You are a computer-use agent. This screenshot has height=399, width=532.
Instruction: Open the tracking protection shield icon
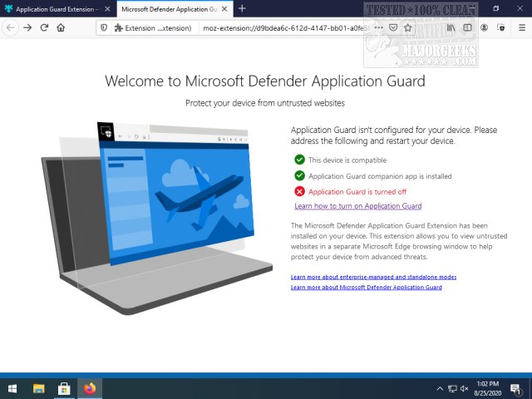click(x=104, y=27)
